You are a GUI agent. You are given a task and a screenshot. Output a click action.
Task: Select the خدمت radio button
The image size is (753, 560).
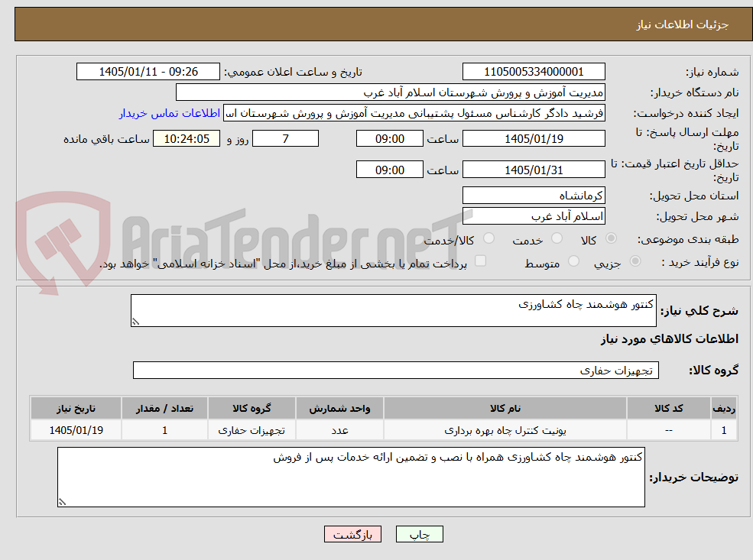click(557, 238)
